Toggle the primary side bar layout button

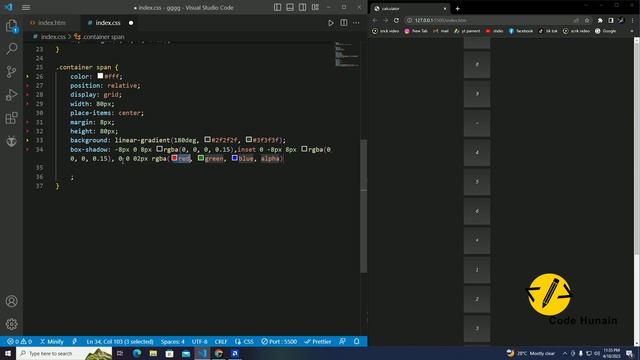278,7
